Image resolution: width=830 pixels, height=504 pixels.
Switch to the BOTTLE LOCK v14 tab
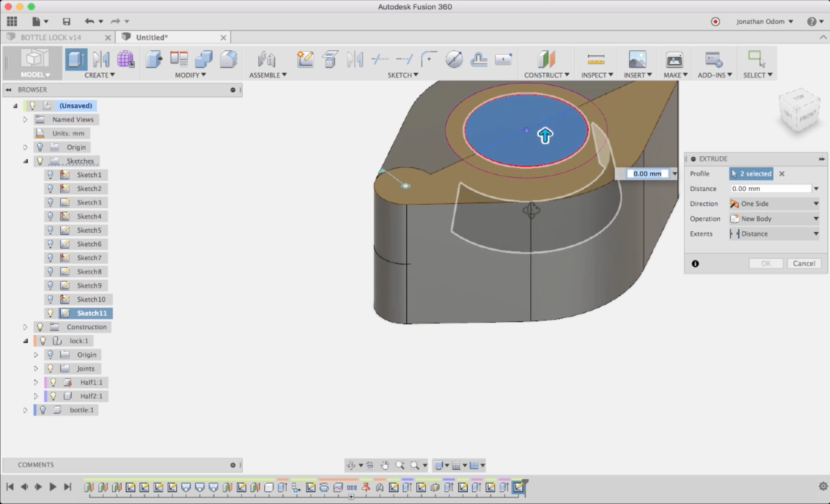pos(50,37)
